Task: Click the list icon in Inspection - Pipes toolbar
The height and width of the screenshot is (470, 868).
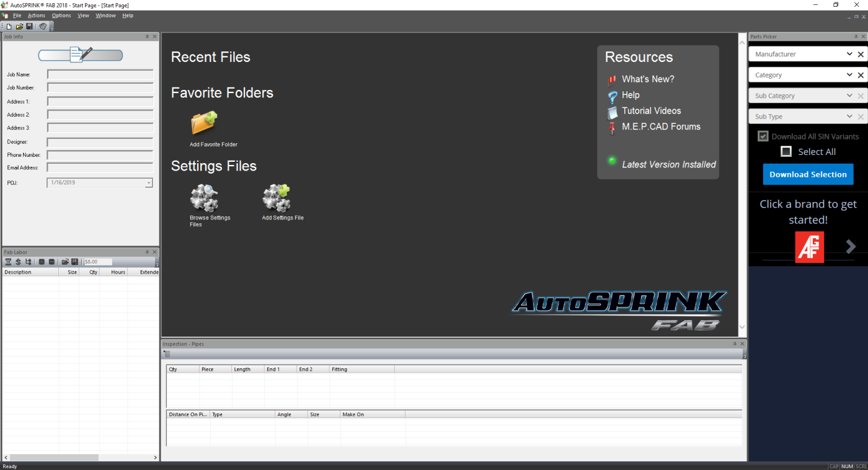Action: tap(167, 354)
